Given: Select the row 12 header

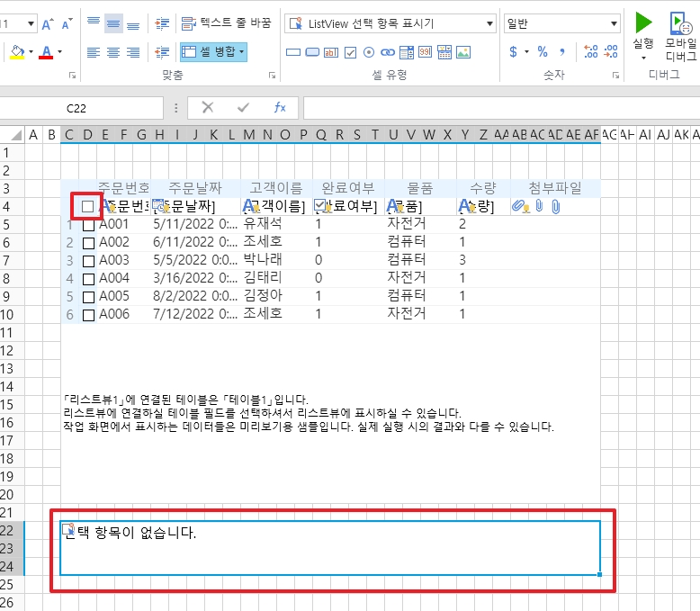Looking at the screenshot, I should point(10,351).
